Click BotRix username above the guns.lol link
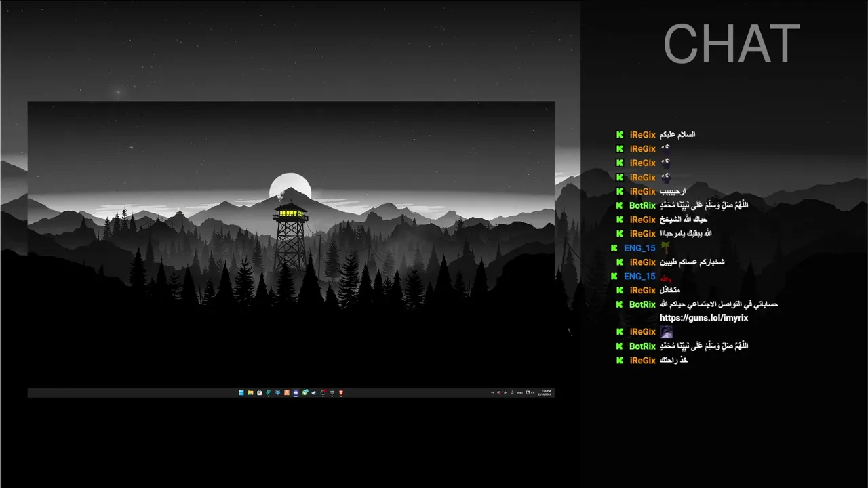The height and width of the screenshot is (488, 868). (x=642, y=305)
